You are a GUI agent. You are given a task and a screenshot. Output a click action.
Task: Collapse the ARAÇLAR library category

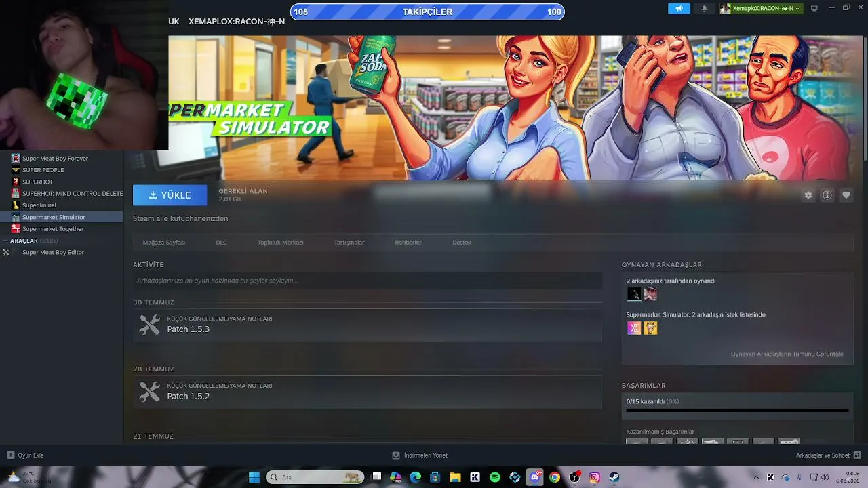[5, 241]
